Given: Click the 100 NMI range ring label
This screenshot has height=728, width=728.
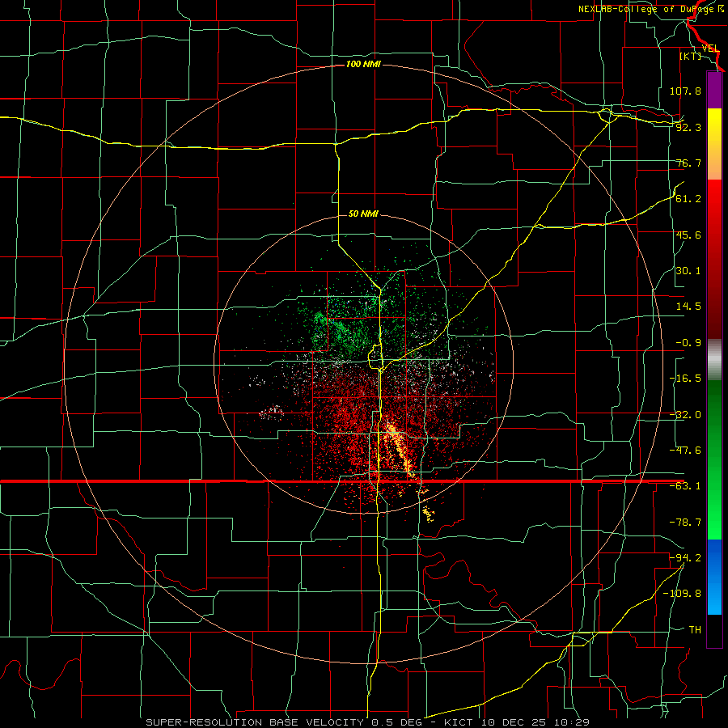Looking at the screenshot, I should 363,64.
